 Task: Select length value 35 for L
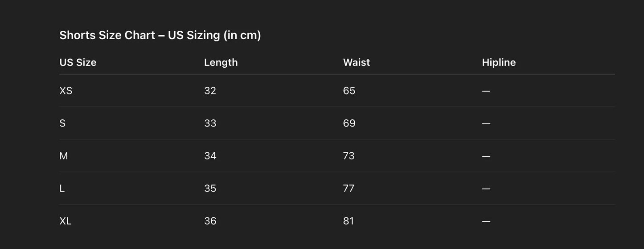coord(210,188)
